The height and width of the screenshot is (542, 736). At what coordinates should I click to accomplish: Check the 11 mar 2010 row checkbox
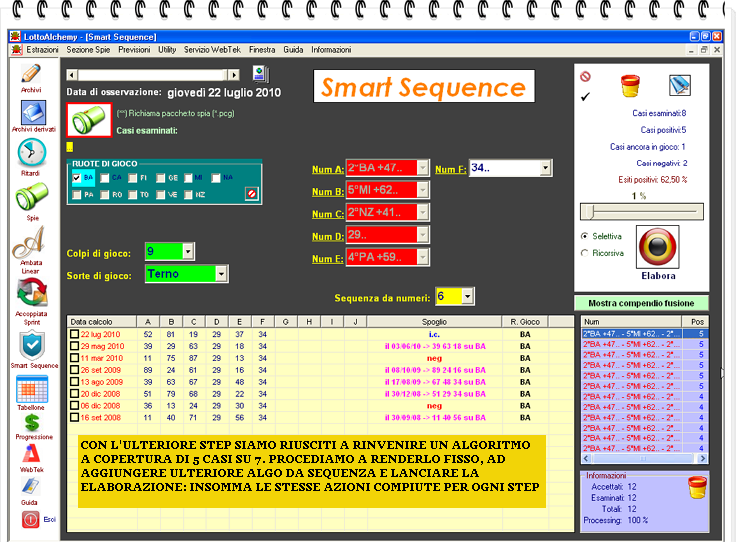pos(74,358)
